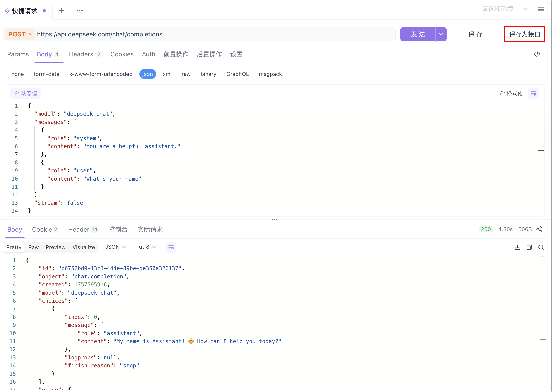The width and height of the screenshot is (552, 392).
Task: Select form-data body type
Action: [46, 74]
